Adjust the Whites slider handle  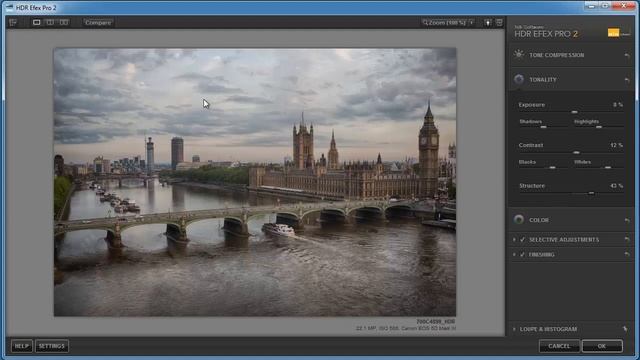click(608, 168)
